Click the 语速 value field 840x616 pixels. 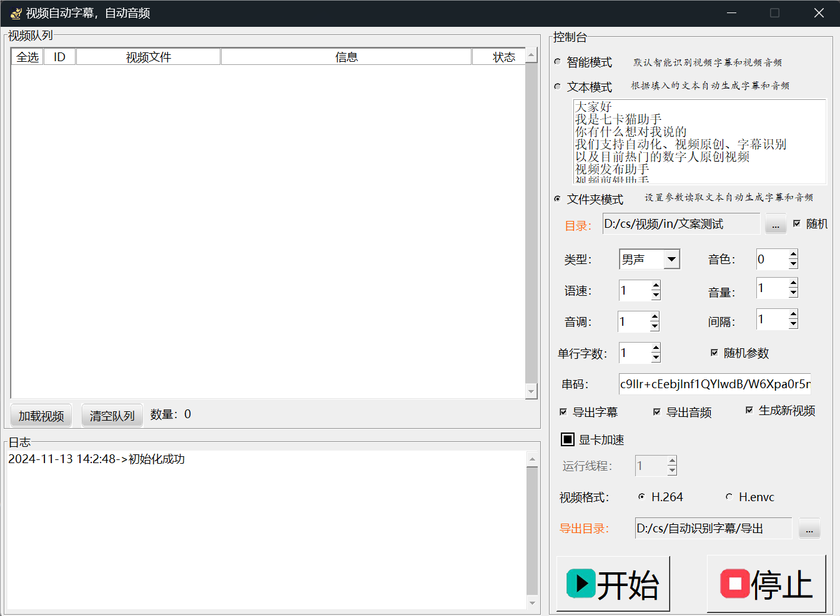pos(635,290)
